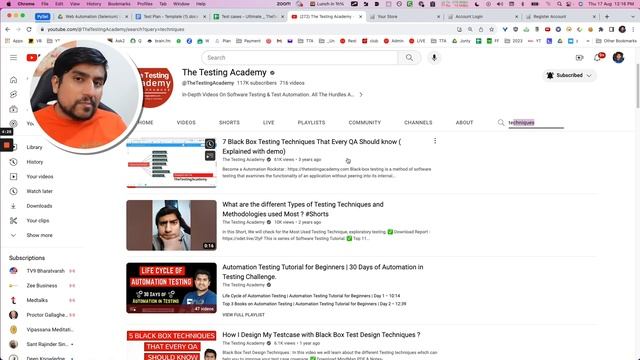The image size is (640, 360).
Task: Open Automation Testing Tutorial for Beginners playlist
Action: (x=322, y=272)
